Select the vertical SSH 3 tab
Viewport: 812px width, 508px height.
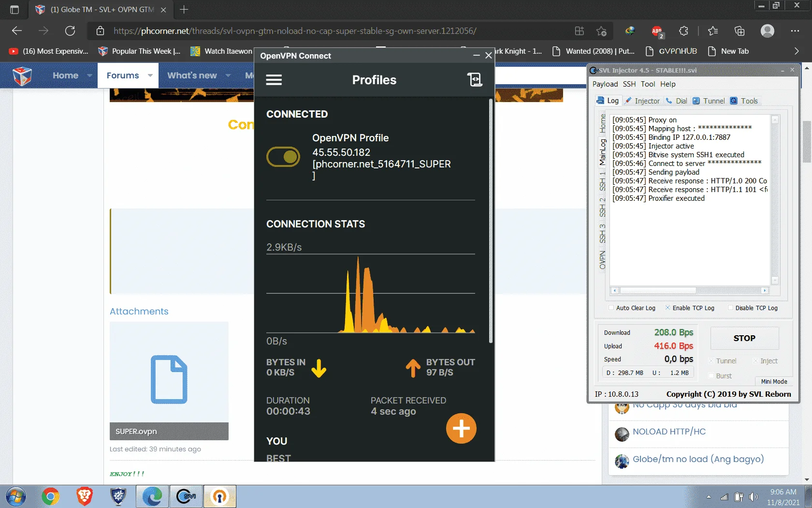coord(602,233)
